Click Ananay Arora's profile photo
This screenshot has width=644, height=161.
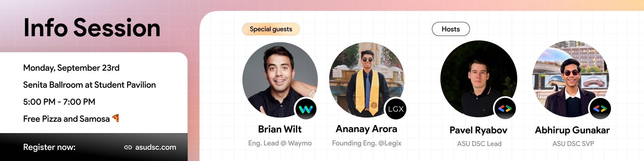tap(367, 79)
